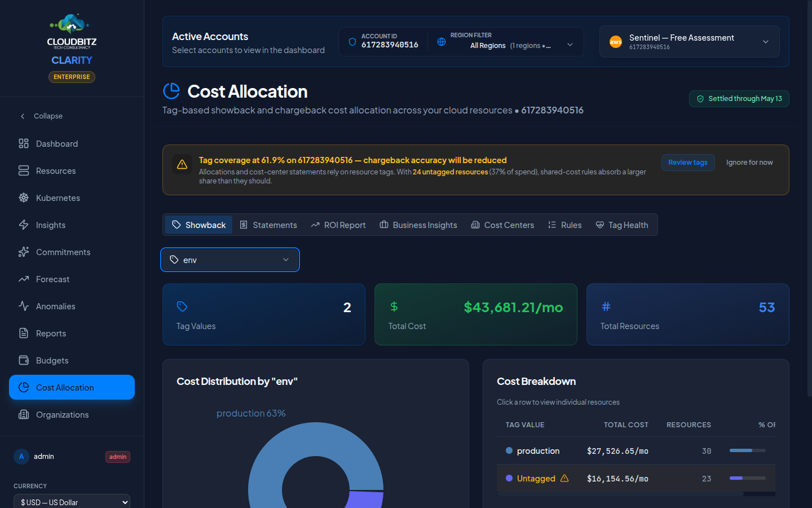The image size is (812, 508).
Task: Click the RESOURCES column header
Action: pyautogui.click(x=689, y=424)
